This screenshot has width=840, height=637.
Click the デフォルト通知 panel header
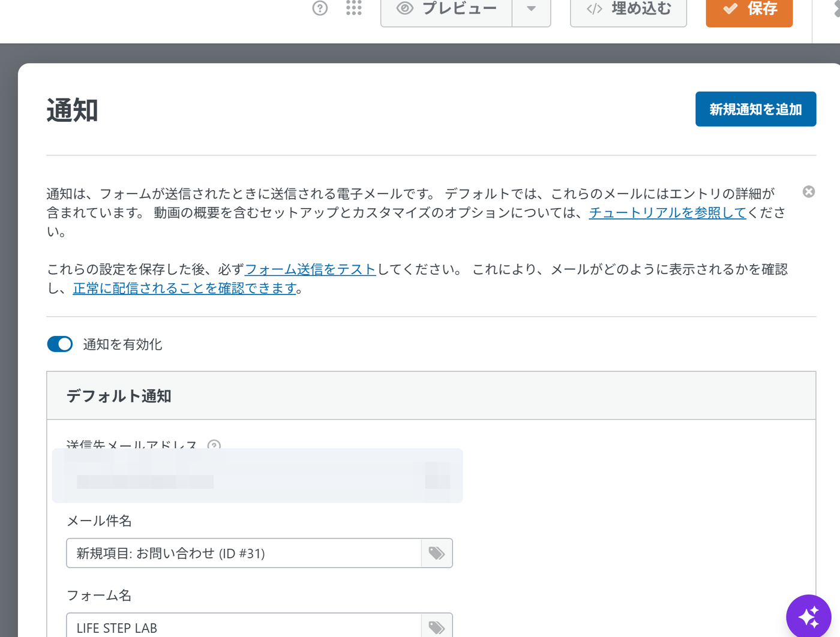click(x=431, y=396)
